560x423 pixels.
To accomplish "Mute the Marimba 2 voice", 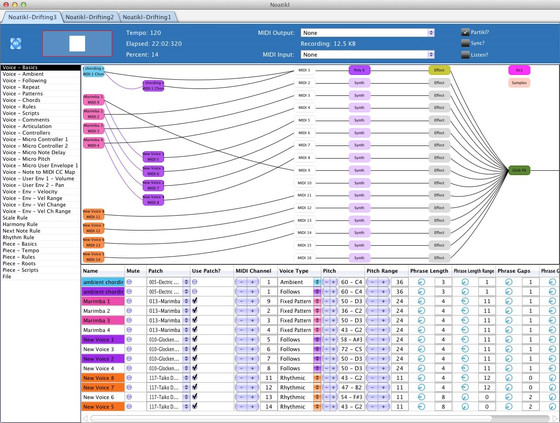I will coord(129,311).
